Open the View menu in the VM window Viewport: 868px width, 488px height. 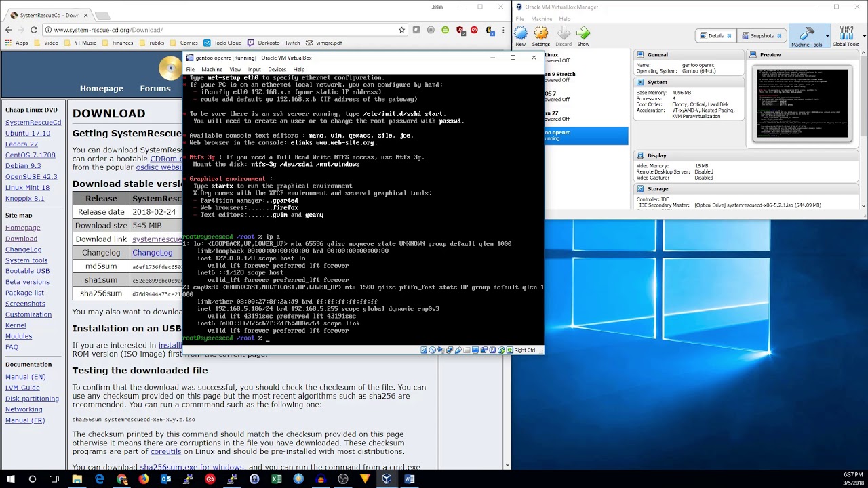coord(235,69)
